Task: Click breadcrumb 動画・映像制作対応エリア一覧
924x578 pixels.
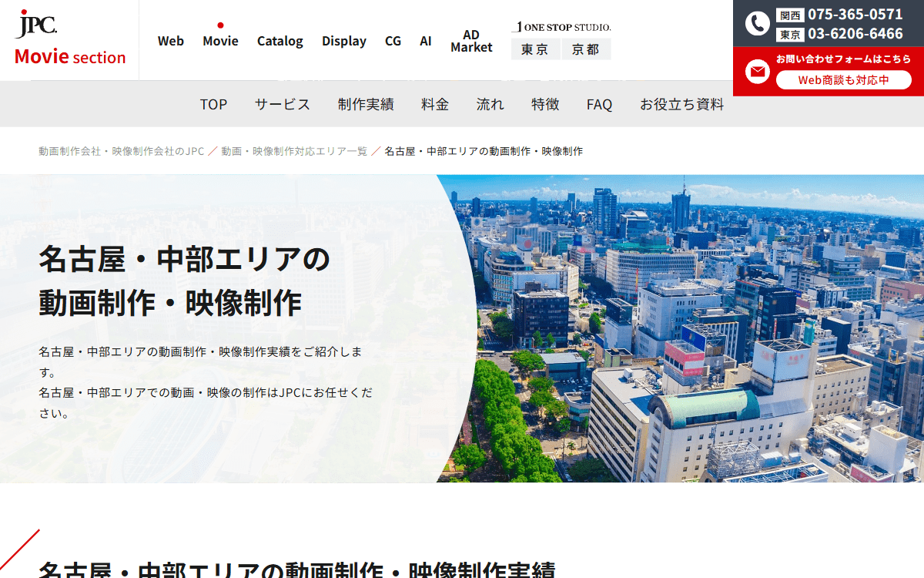Action: click(x=295, y=151)
